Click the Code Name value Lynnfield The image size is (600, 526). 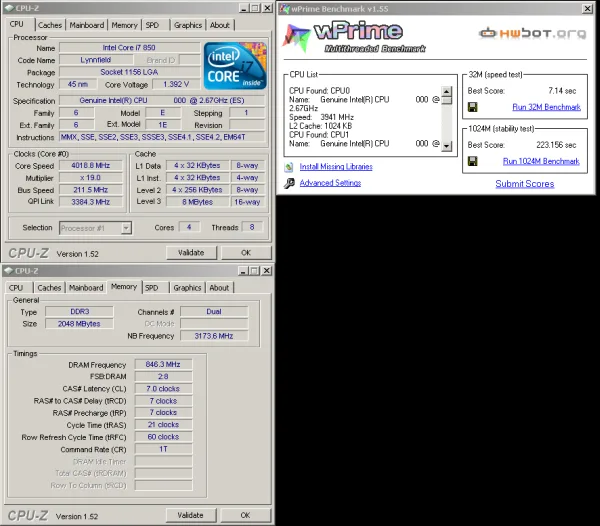tap(96, 60)
